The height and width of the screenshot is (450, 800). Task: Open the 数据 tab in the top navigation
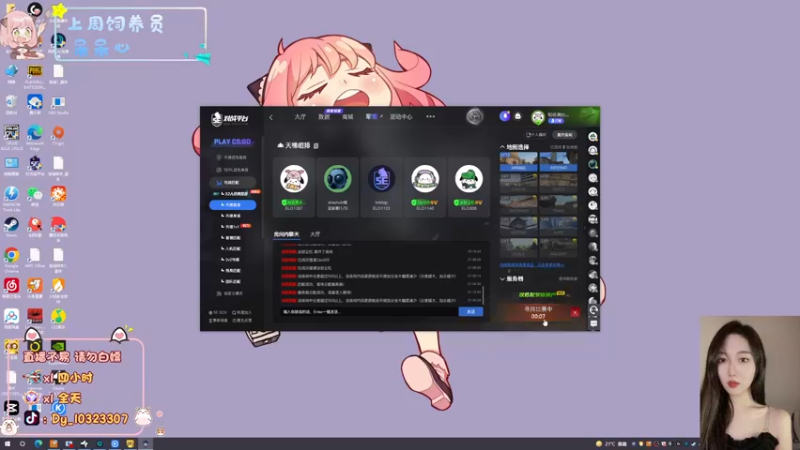tap(324, 117)
